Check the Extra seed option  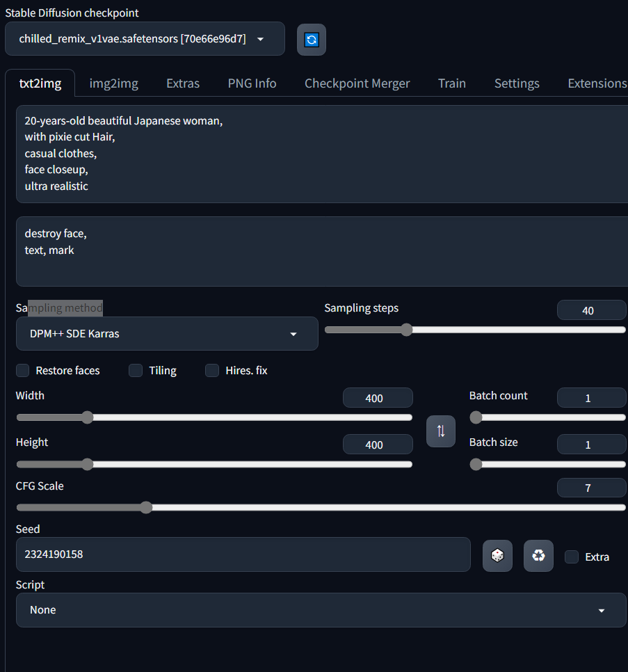tap(572, 557)
